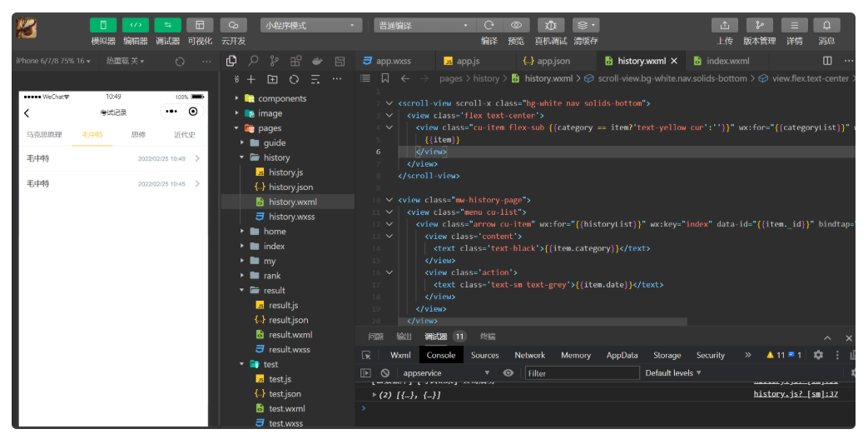Click the upload icon
The height and width of the screenshot is (439, 868).
click(x=725, y=25)
